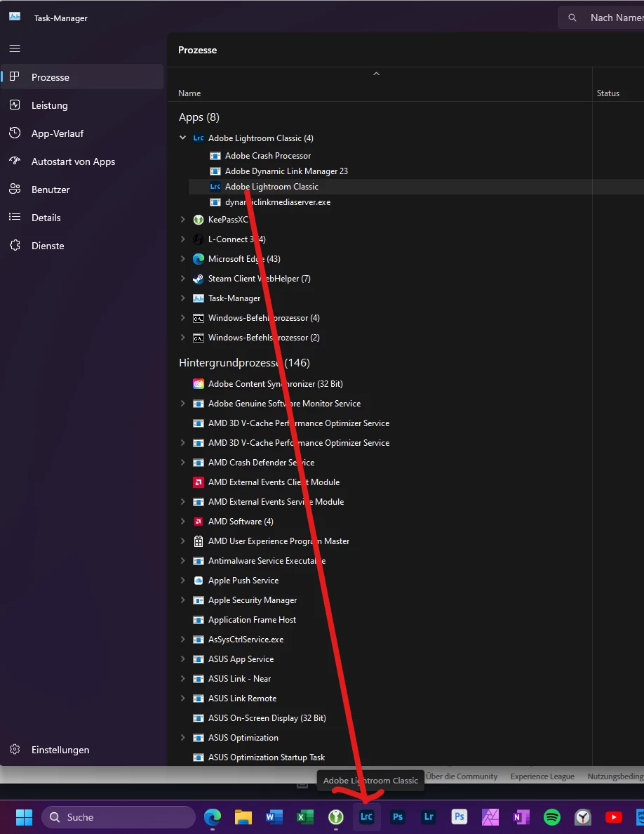Open Lightroom Lr taskbar icon
This screenshot has height=834, width=644.
(429, 817)
